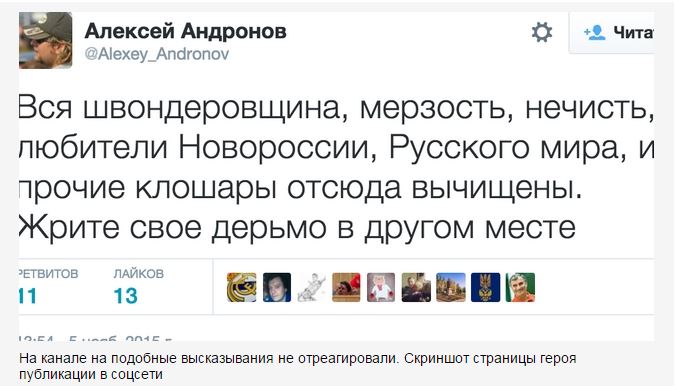Viewport: 677px width, 386px height.
Task: Open the @Alexey_Andronov handle link
Action: pyautogui.click(x=157, y=54)
